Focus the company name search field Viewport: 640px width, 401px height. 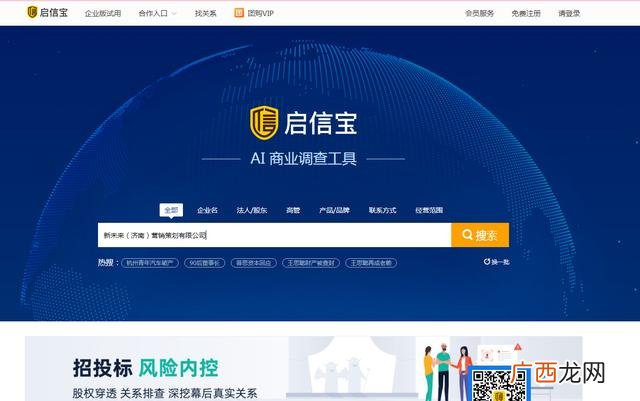pyautogui.click(x=275, y=235)
